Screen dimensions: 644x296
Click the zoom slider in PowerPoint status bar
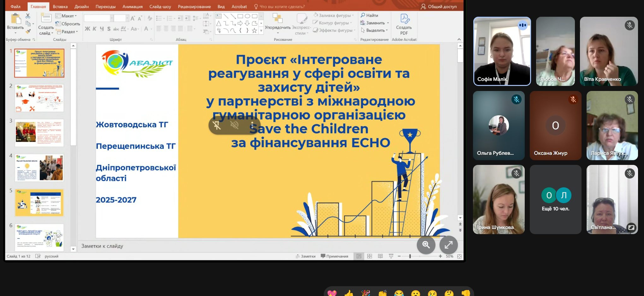pos(410,256)
